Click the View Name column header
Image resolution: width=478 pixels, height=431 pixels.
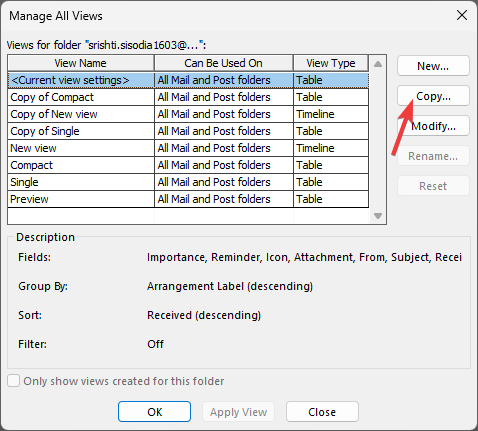pyautogui.click(x=81, y=63)
